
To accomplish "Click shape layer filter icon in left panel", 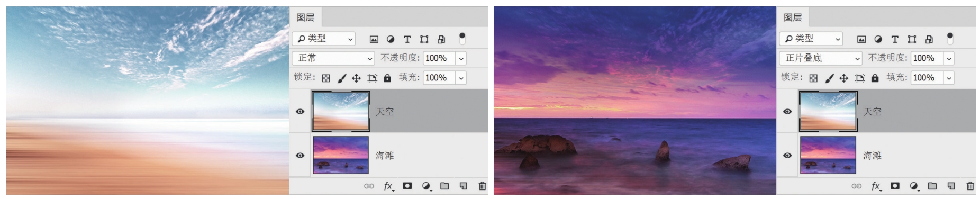I will pos(424,39).
